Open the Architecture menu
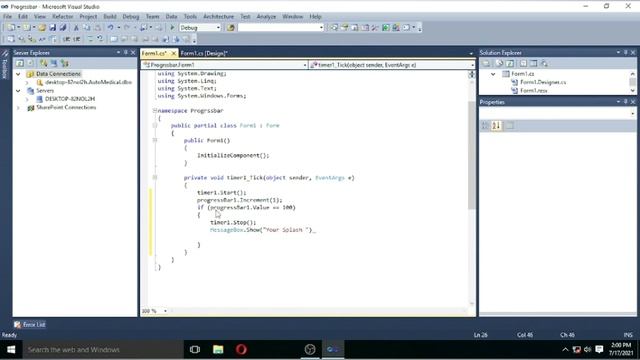The height and width of the screenshot is (360, 640). [x=218, y=16]
